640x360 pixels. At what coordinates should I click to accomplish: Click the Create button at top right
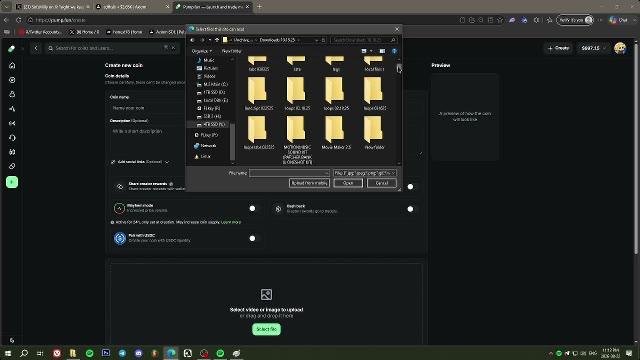coord(559,48)
